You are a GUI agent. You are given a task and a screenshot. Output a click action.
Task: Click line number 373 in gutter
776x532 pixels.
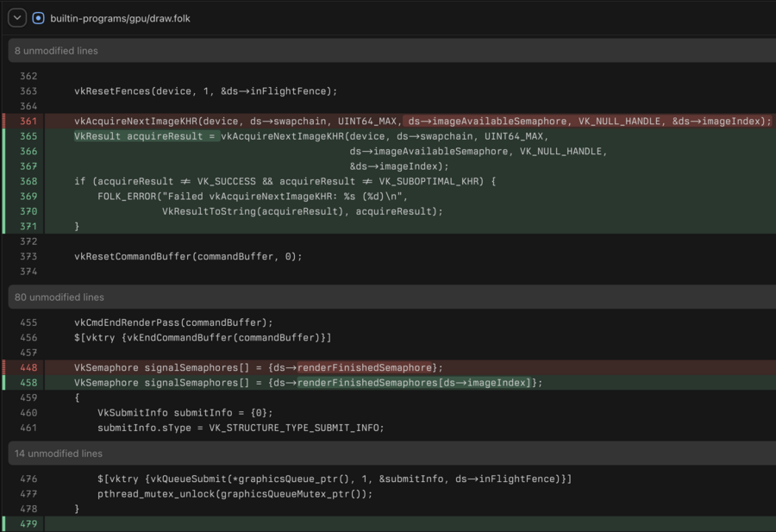point(28,256)
